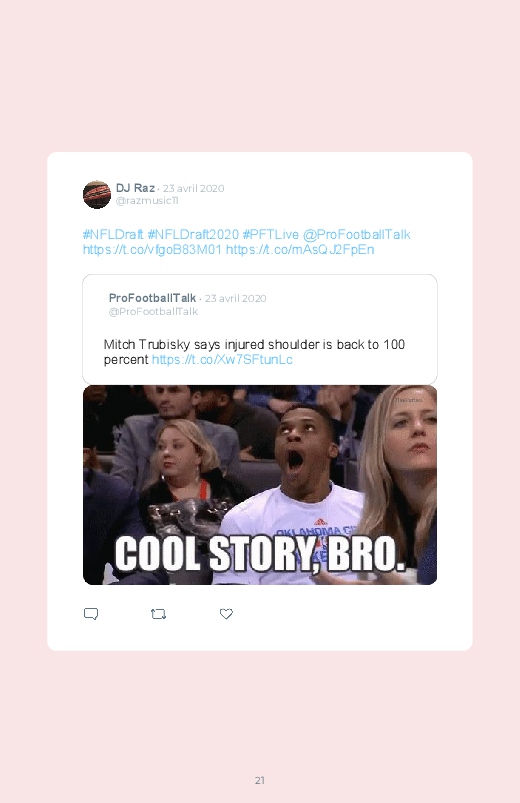This screenshot has width=520, height=803.
Task: Follow the t.co/vfgoB83M01 link
Action: 152,249
